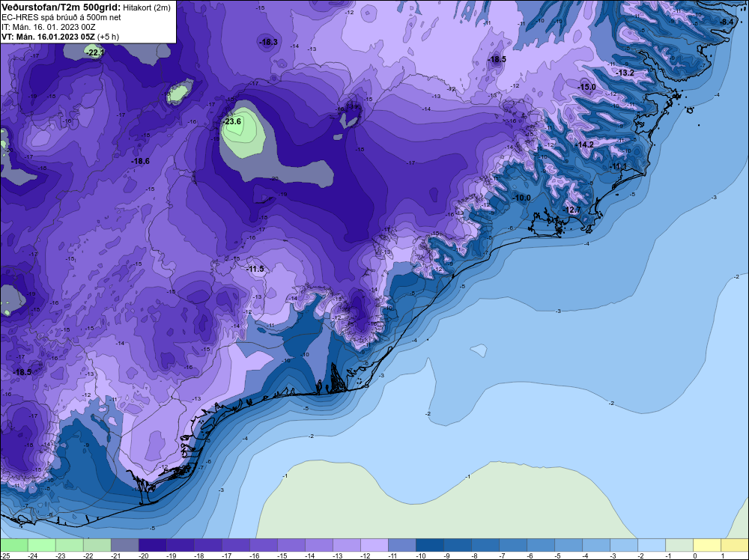Click the initial time "IT: Mán. 16. 01. 2023 00Z"

pyautogui.click(x=48, y=27)
